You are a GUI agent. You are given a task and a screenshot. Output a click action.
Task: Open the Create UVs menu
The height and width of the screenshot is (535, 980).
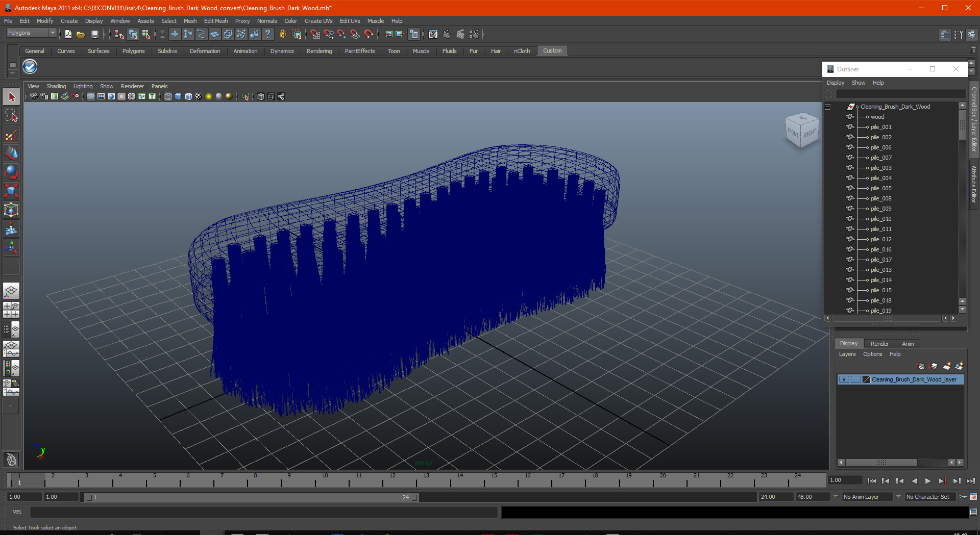click(318, 21)
